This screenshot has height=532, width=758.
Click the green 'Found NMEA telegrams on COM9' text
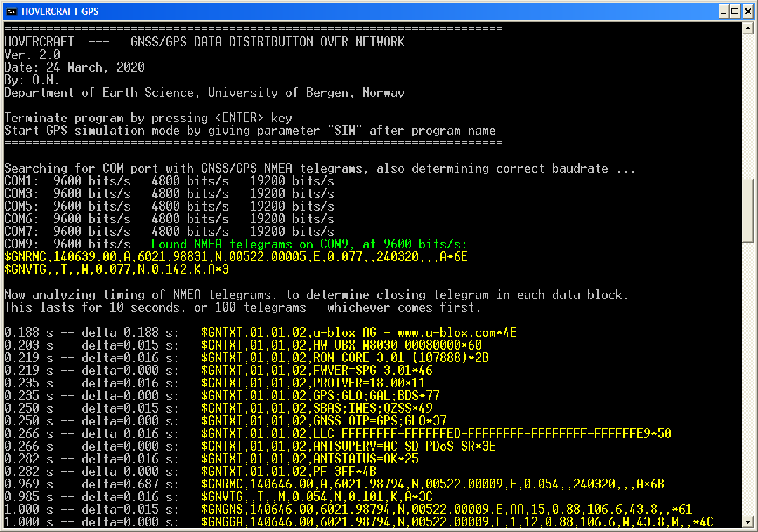(x=309, y=244)
